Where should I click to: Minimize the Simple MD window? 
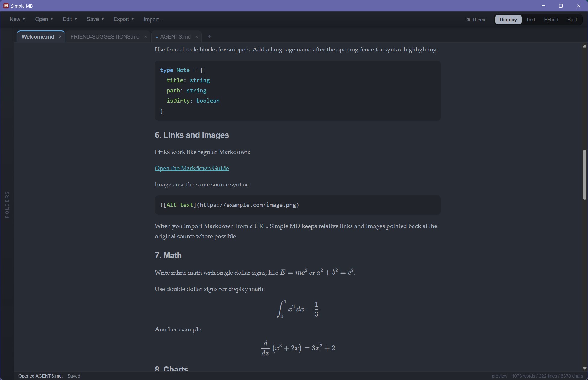[543, 6]
